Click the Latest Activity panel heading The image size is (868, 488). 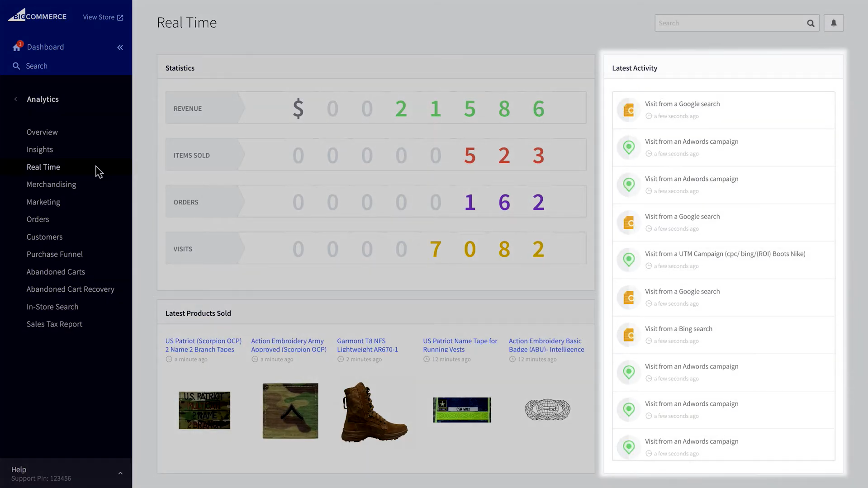tap(635, 68)
